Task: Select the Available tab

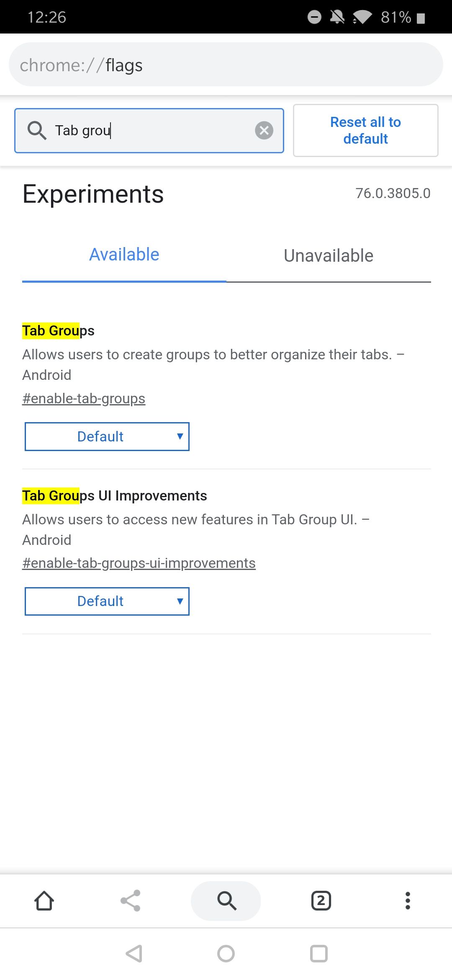Action: [123, 254]
